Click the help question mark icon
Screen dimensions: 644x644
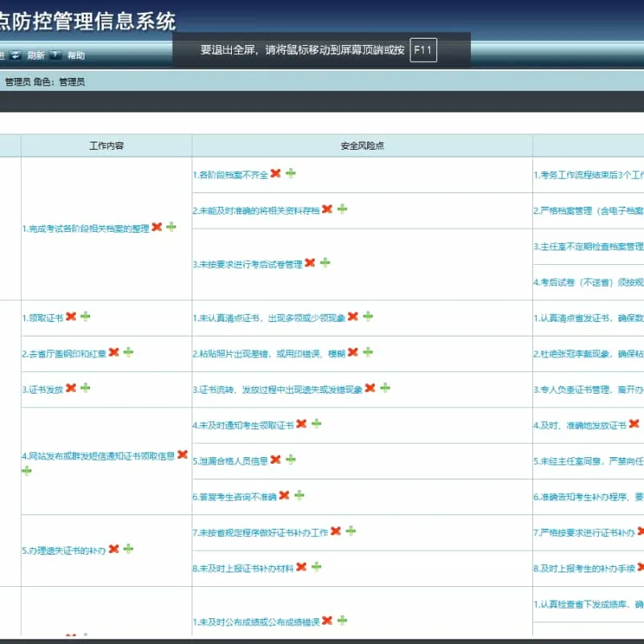55,55
